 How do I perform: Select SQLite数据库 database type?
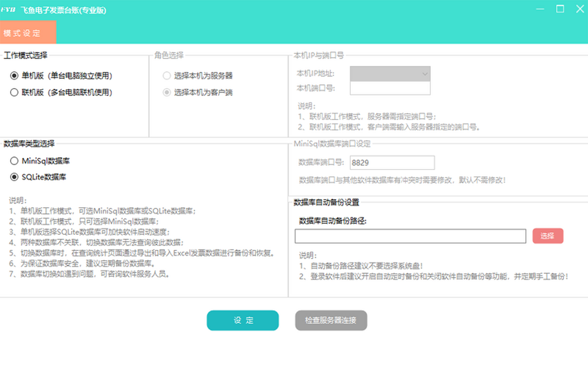(14, 177)
